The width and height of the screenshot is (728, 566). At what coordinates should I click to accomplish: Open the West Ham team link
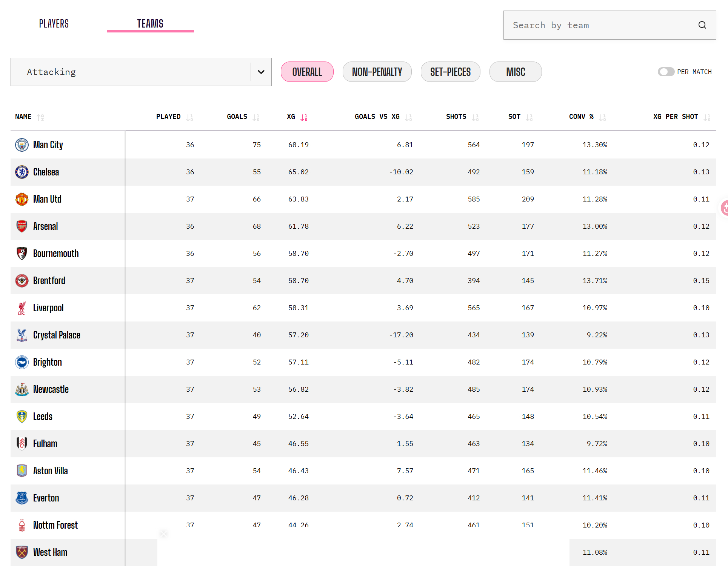pos(50,552)
